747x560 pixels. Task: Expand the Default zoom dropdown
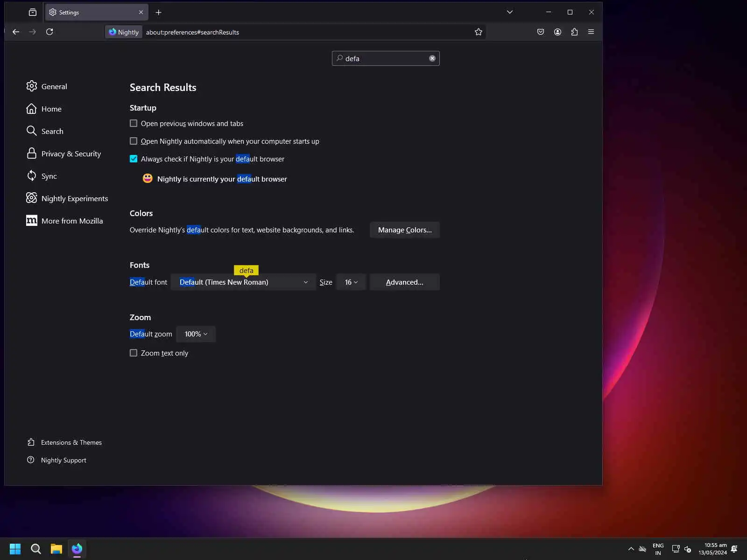196,334
